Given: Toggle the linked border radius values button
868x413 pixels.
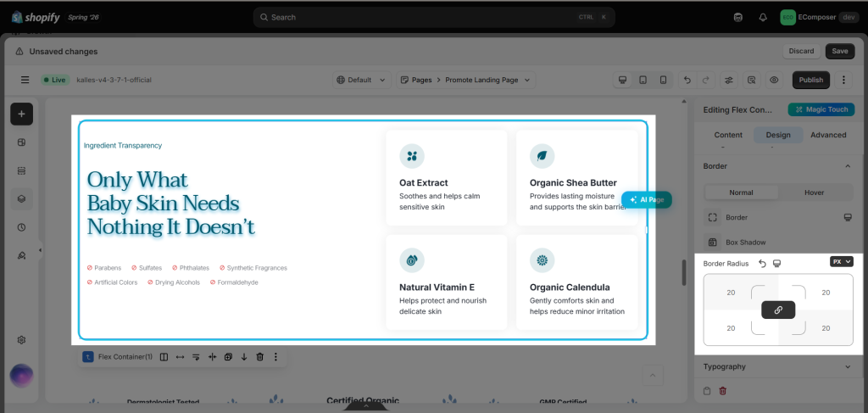Looking at the screenshot, I should pos(778,310).
